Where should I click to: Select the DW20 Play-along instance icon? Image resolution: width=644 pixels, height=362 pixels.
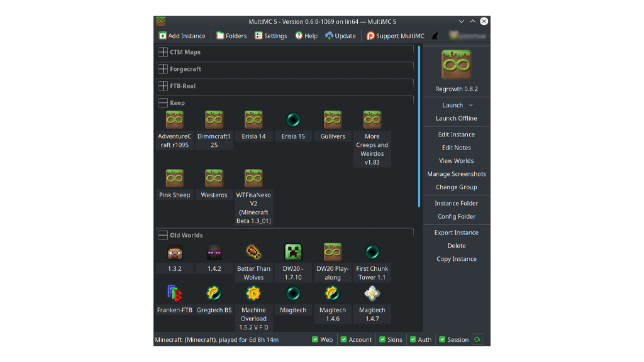333,253
